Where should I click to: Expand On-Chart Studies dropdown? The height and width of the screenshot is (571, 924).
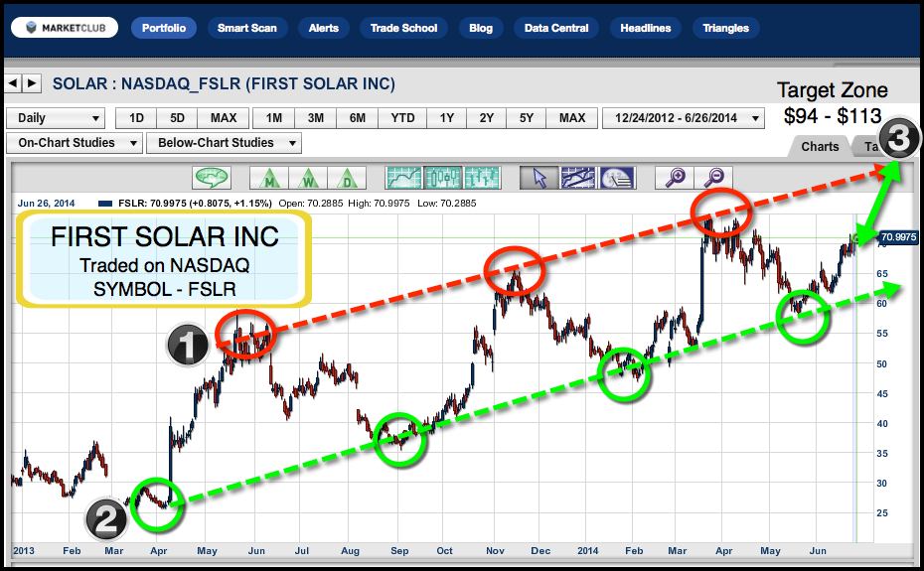[75, 143]
